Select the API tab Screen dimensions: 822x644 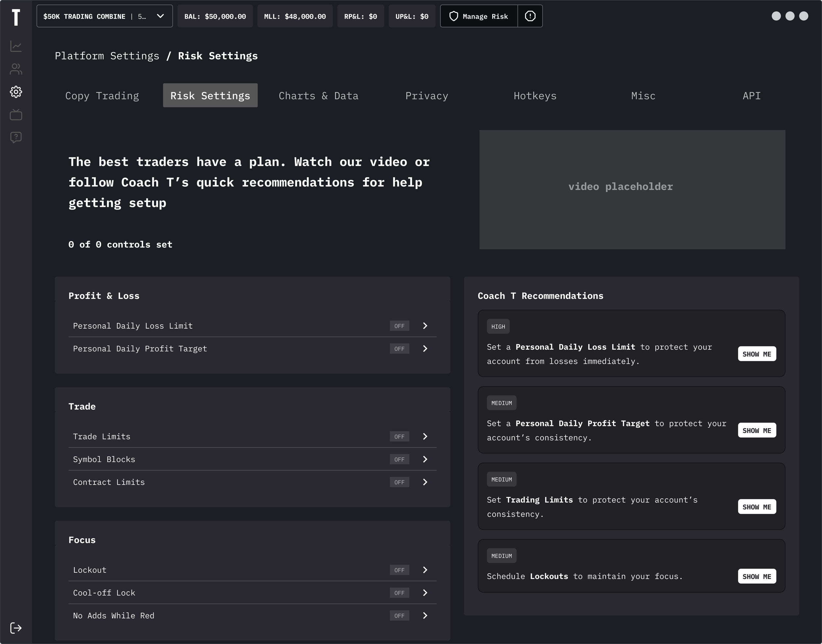(751, 95)
